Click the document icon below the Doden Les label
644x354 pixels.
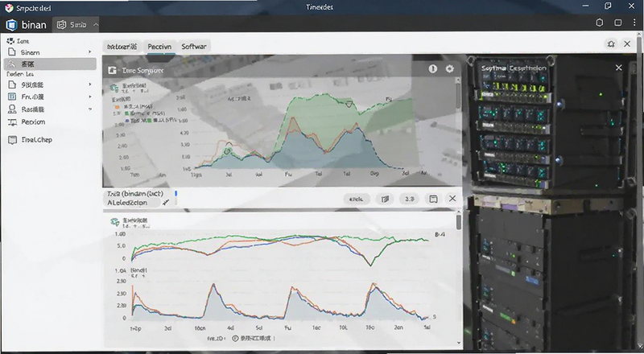[12, 84]
